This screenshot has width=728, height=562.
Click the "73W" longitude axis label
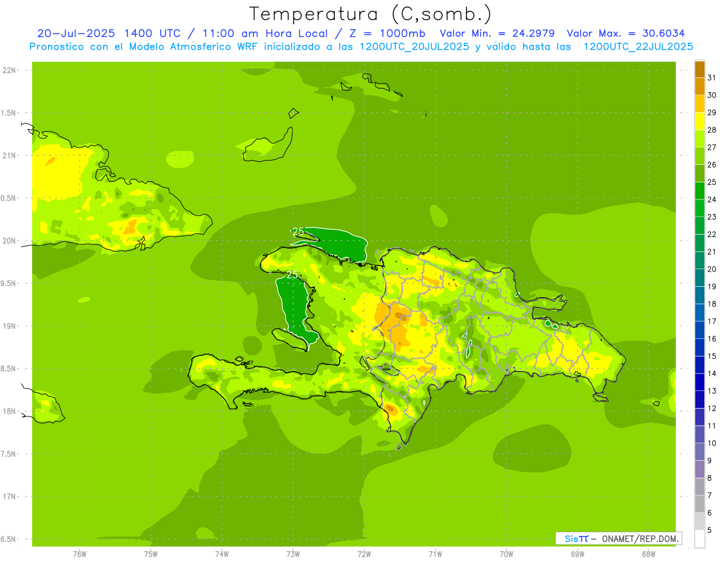(x=293, y=554)
